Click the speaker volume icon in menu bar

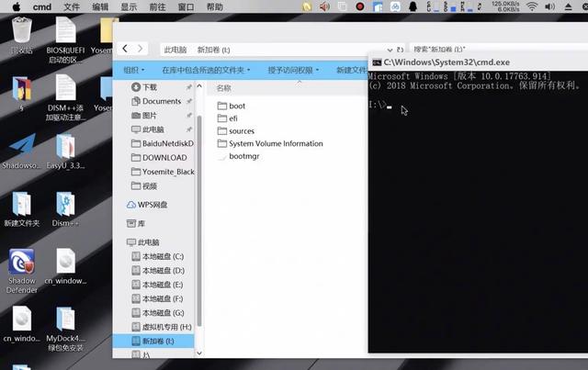pos(549,6)
